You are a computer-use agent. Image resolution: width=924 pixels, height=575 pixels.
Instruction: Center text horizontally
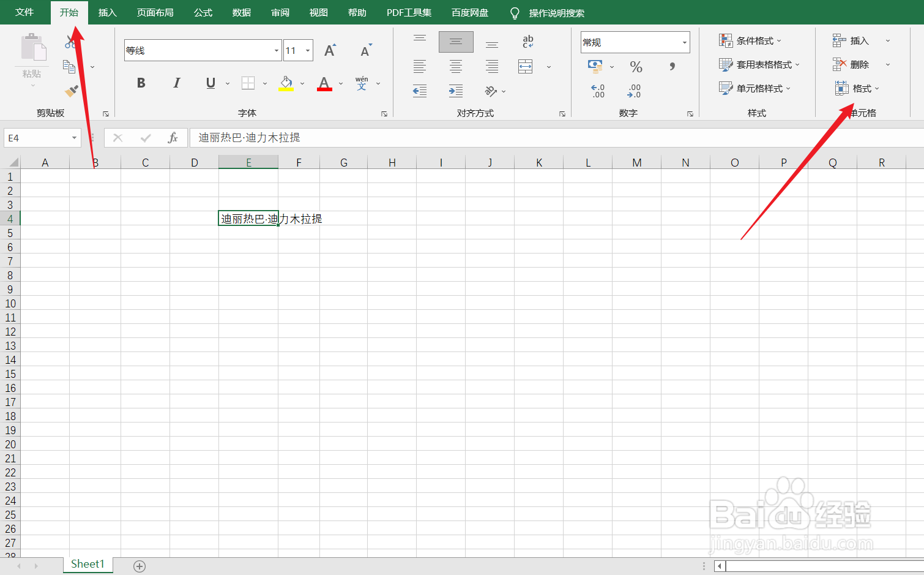point(456,66)
